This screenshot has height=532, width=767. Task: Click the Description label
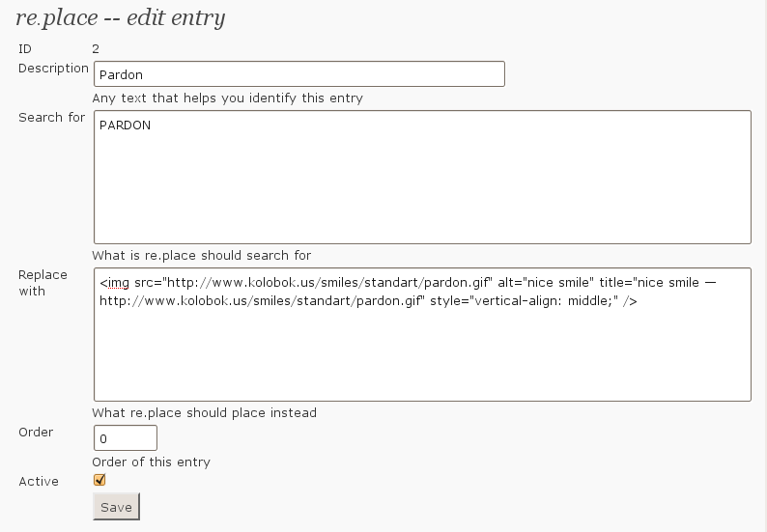tap(53, 69)
